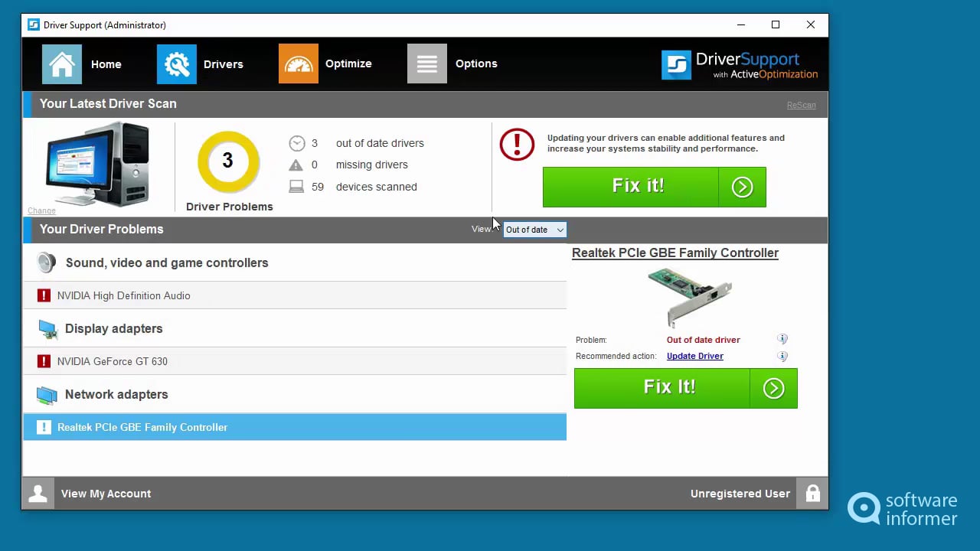980x551 pixels.
Task: Select Realtek PCIe GBE Family Controller row
Action: 295,427
